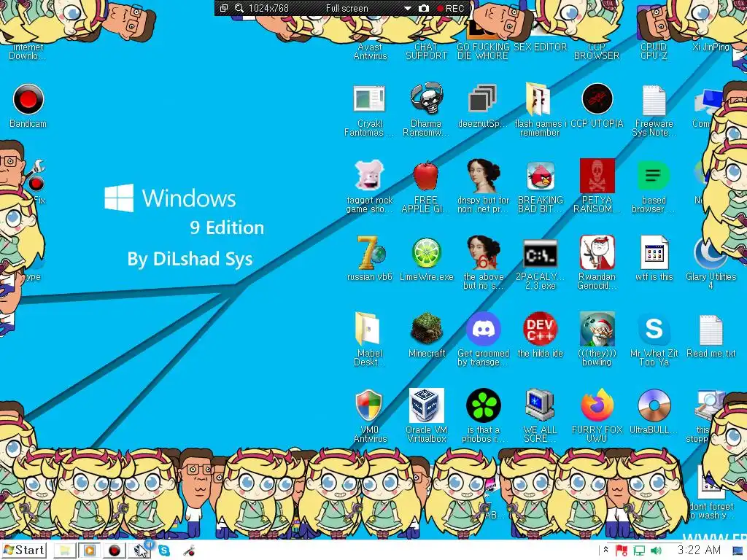Launch the BREAKING BAD BIT... Angry Birds icon
Image resolution: width=747 pixels, height=560 pixels.
point(541,176)
